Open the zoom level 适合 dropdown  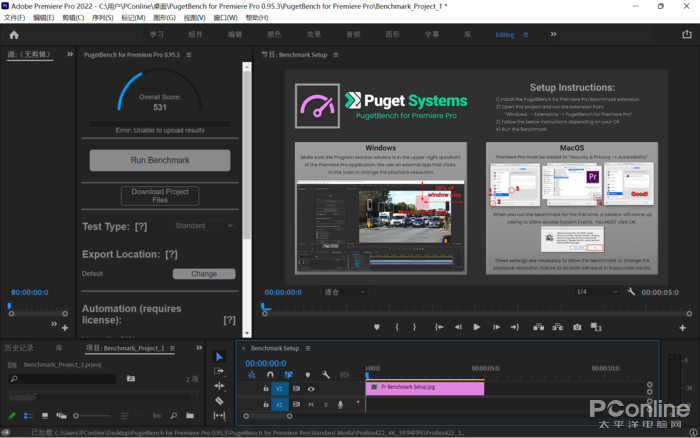click(344, 292)
